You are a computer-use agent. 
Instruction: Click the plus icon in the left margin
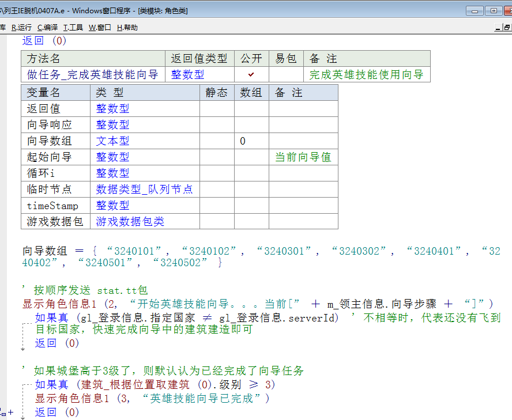tap(10, 412)
